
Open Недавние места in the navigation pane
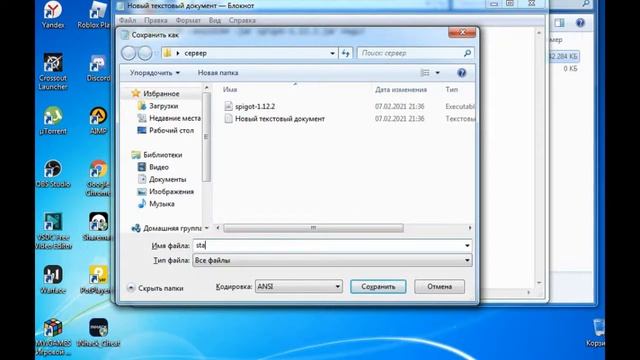[169, 118]
